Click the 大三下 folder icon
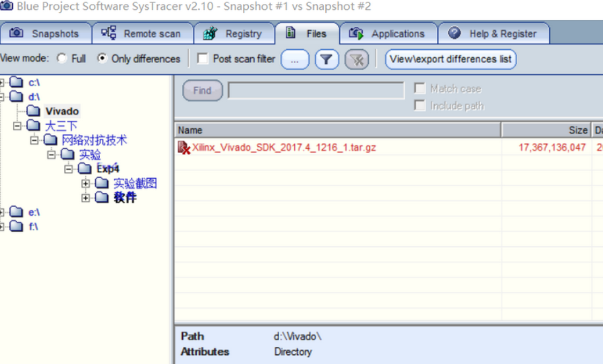603x364 pixels. pos(33,125)
